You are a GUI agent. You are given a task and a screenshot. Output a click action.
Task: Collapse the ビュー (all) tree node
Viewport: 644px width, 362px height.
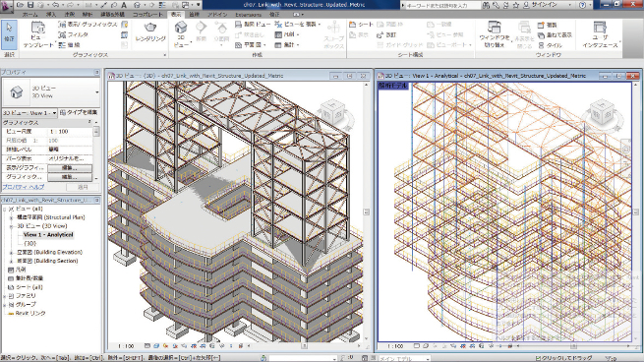[5, 209]
